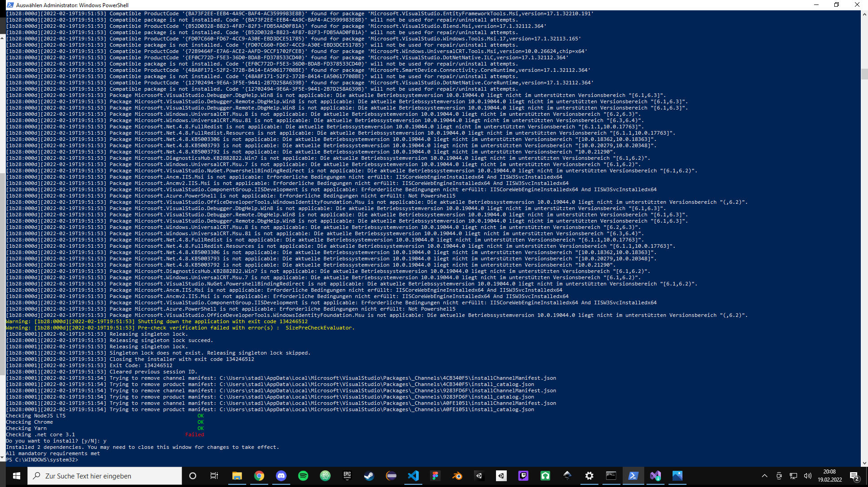Restore down the PowerShell window
The height and width of the screenshot is (487, 868).
click(837, 5)
